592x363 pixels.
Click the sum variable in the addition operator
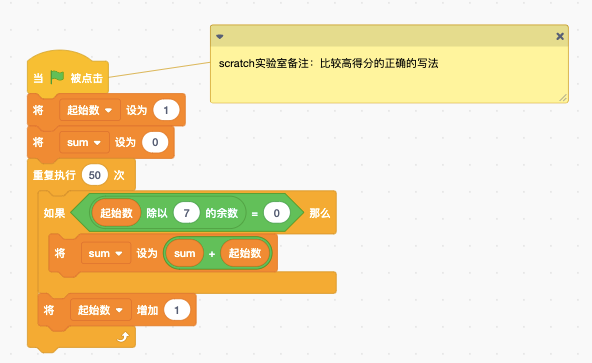(x=185, y=253)
